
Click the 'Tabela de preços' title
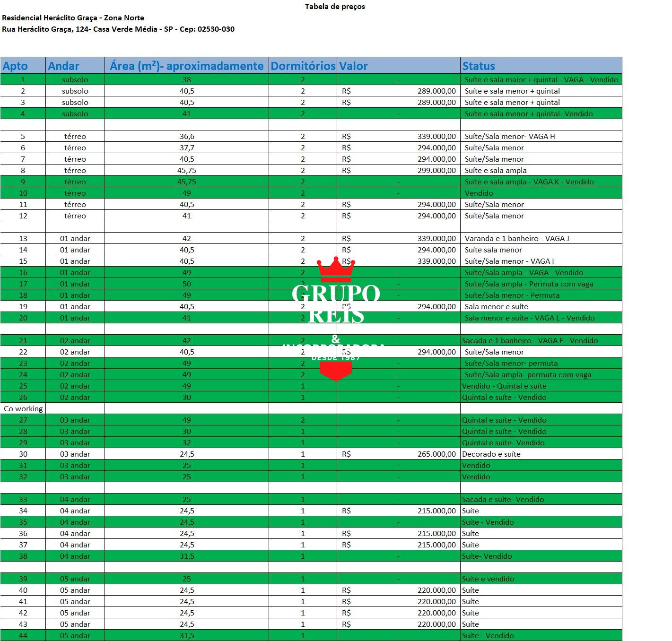pyautogui.click(x=335, y=7)
